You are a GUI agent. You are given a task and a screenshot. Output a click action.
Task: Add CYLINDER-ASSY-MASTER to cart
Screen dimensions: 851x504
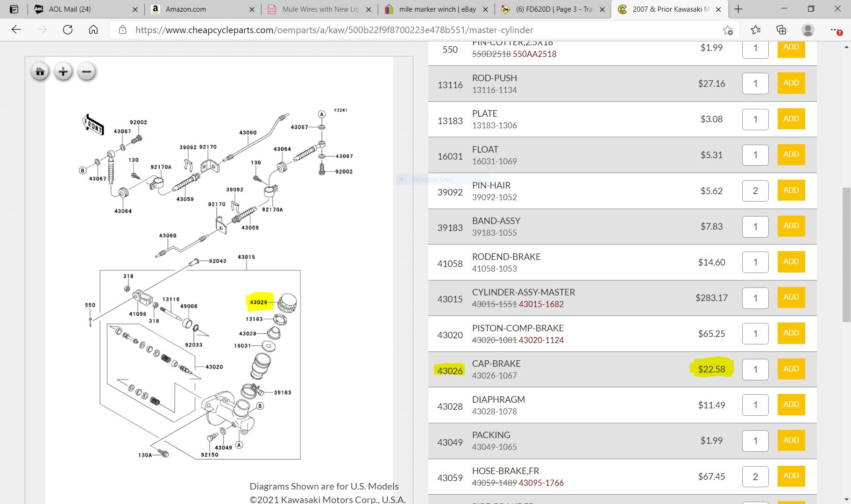[x=791, y=297]
